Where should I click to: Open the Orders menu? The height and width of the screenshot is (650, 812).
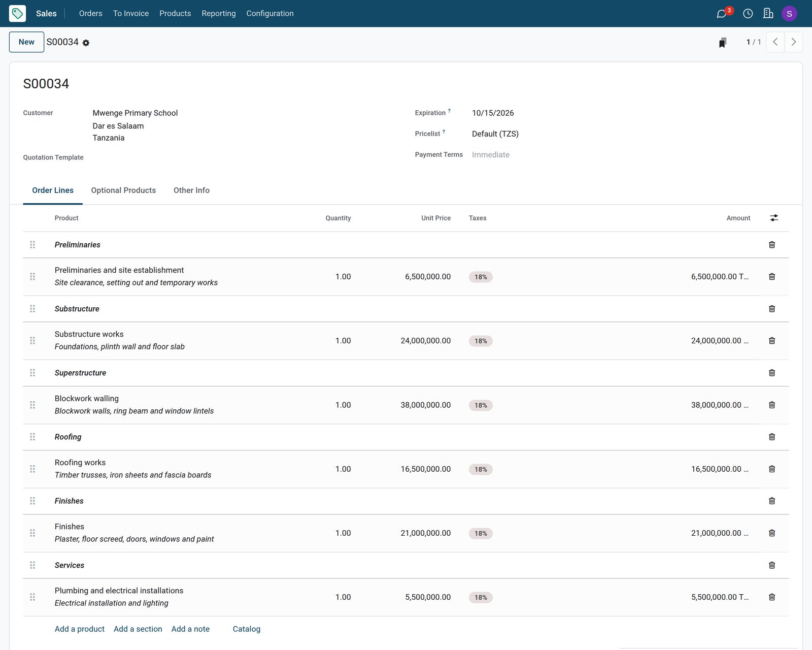(90, 14)
